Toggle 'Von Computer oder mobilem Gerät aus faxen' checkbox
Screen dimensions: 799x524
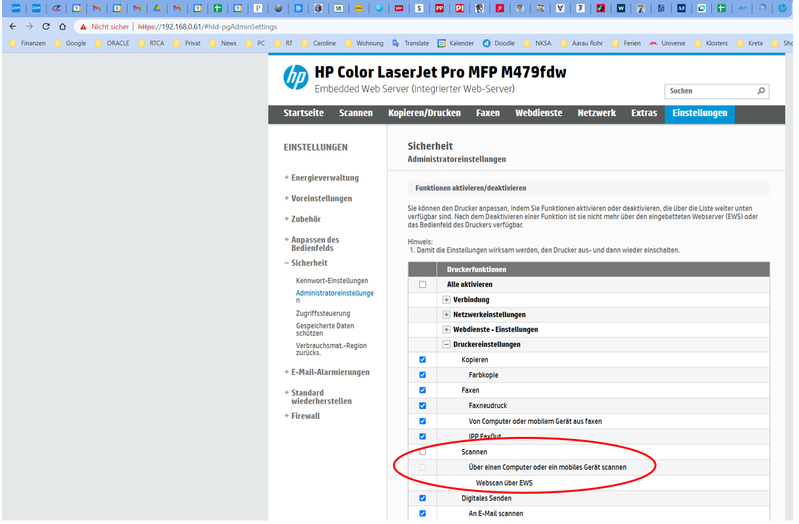click(x=422, y=421)
